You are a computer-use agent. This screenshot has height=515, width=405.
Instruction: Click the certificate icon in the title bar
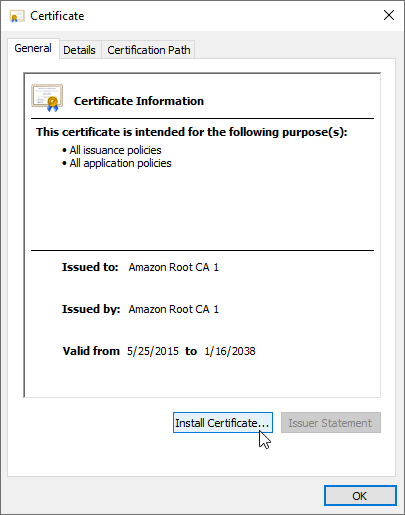point(17,16)
